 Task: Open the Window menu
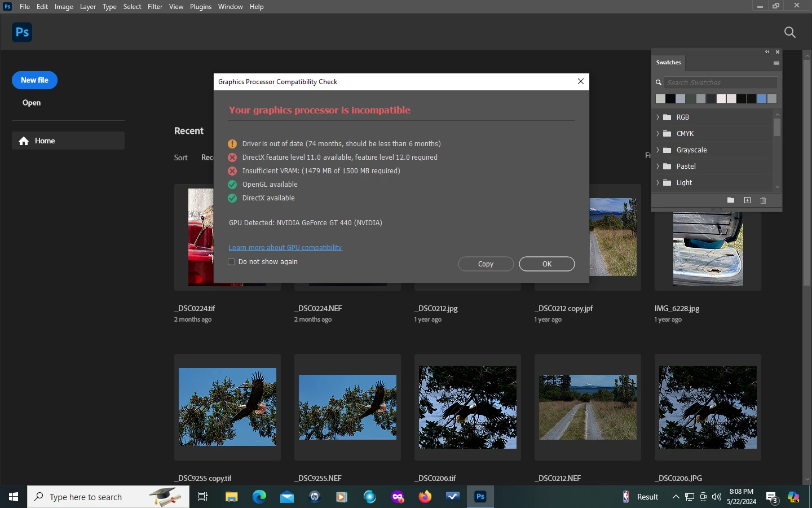pos(230,7)
